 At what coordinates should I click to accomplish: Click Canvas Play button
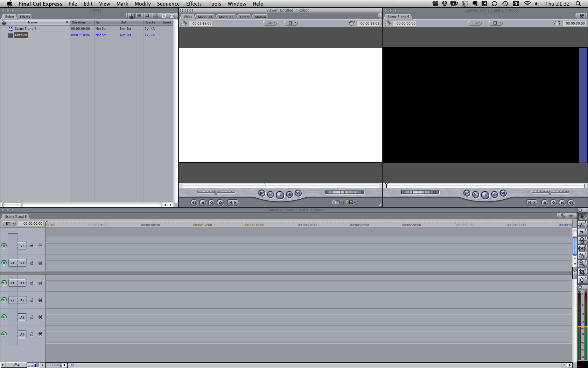pyautogui.click(x=485, y=195)
